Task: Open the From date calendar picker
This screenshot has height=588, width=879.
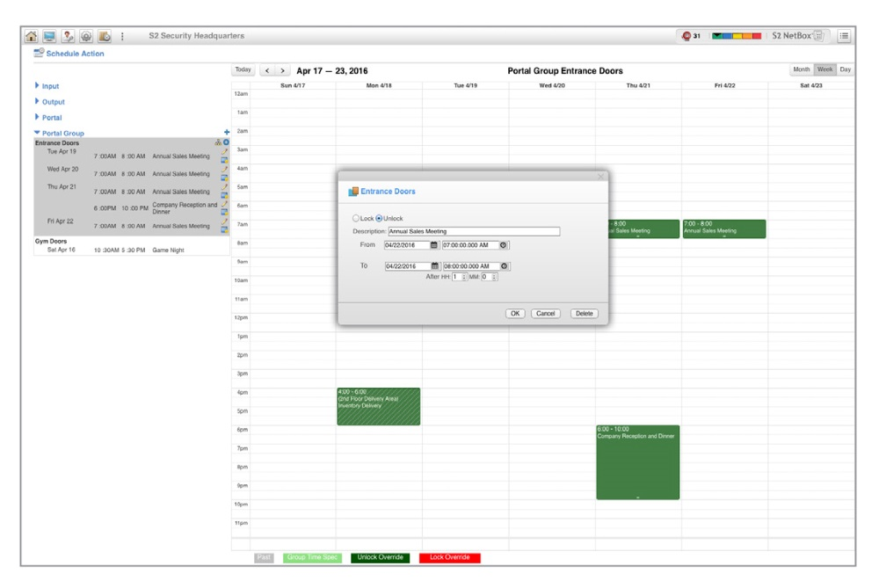Action: 433,245
